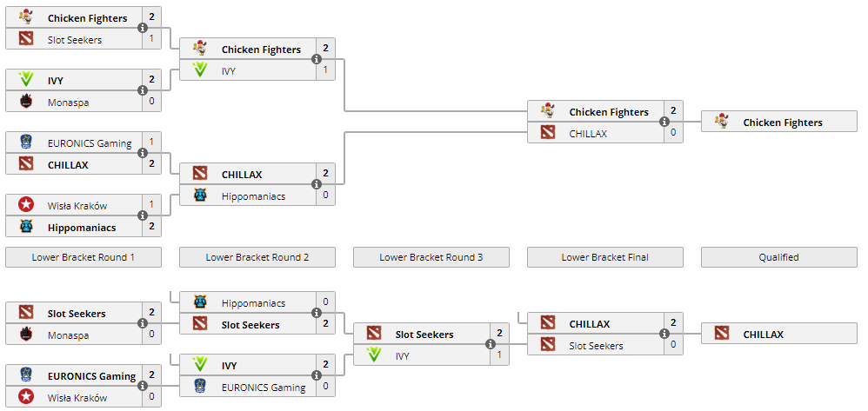Expand details for Chicken Fighters vs CHILLAX match

pyautogui.click(x=664, y=122)
